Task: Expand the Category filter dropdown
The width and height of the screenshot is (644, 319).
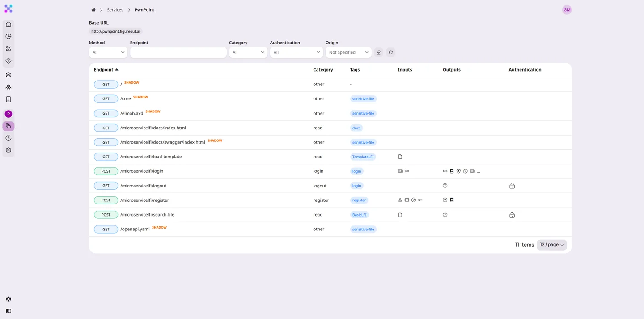Action: (x=248, y=52)
